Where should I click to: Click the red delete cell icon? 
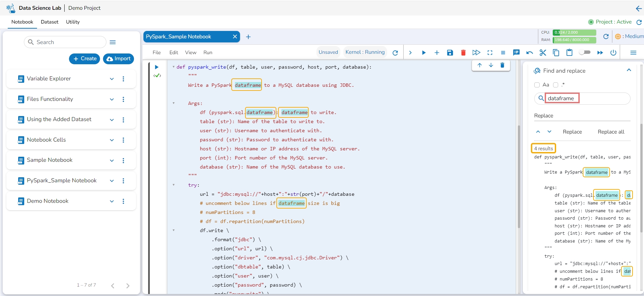point(463,52)
